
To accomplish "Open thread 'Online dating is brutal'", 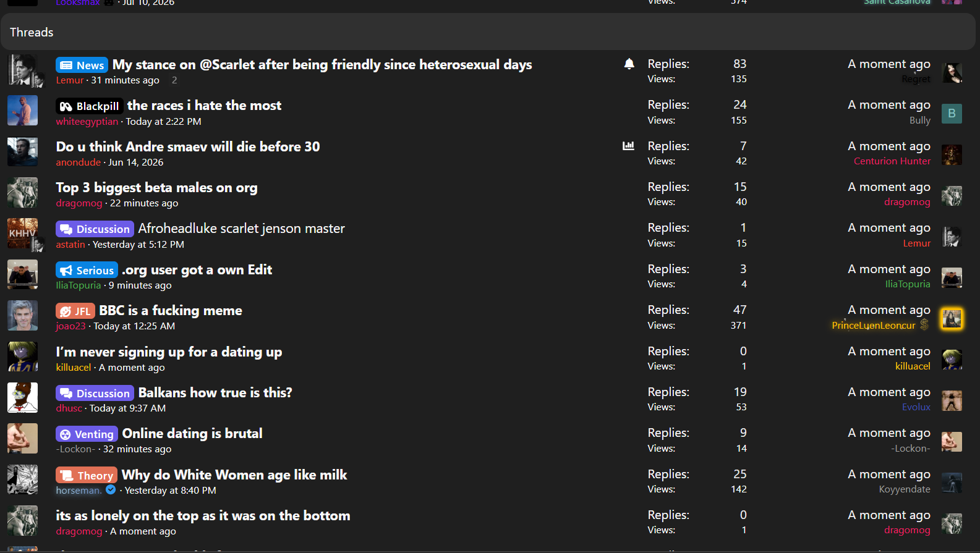I will [192, 433].
